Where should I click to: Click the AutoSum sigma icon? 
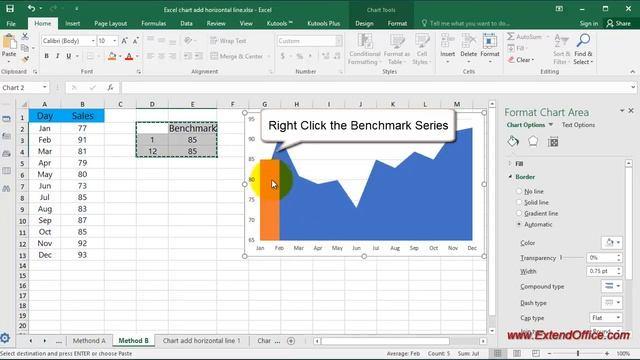click(511, 37)
